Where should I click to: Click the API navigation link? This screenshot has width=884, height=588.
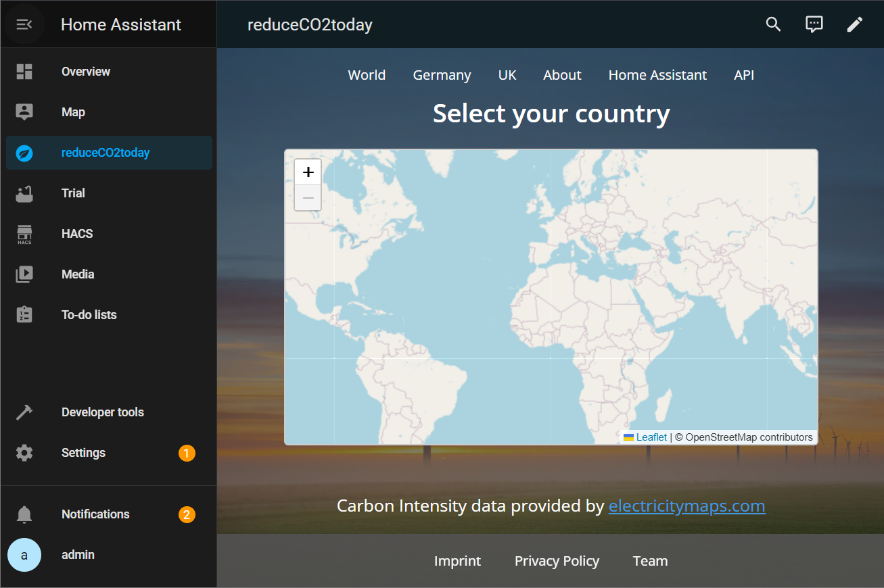(x=744, y=75)
